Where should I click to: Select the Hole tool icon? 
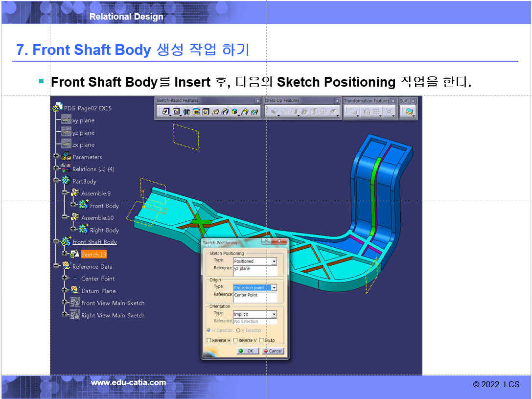[206, 112]
